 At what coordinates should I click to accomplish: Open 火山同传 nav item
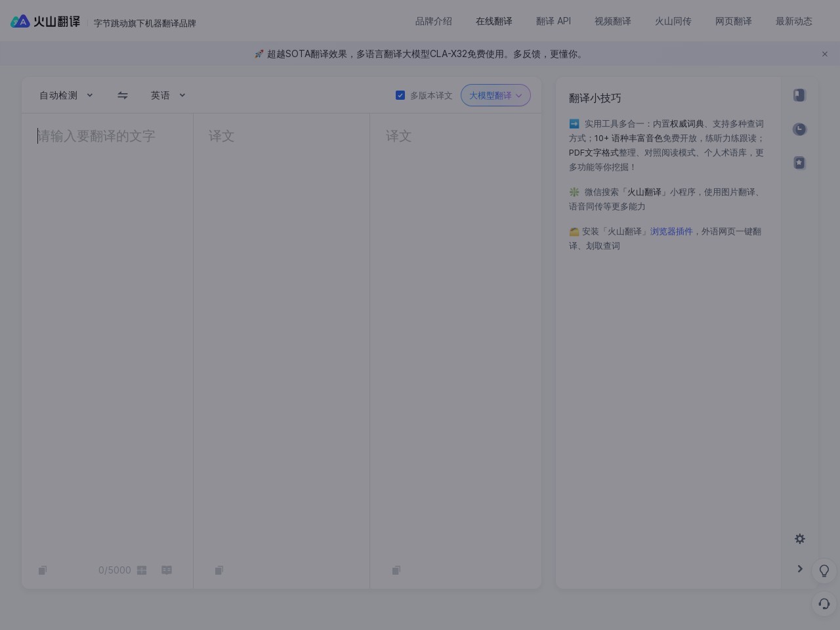673,21
